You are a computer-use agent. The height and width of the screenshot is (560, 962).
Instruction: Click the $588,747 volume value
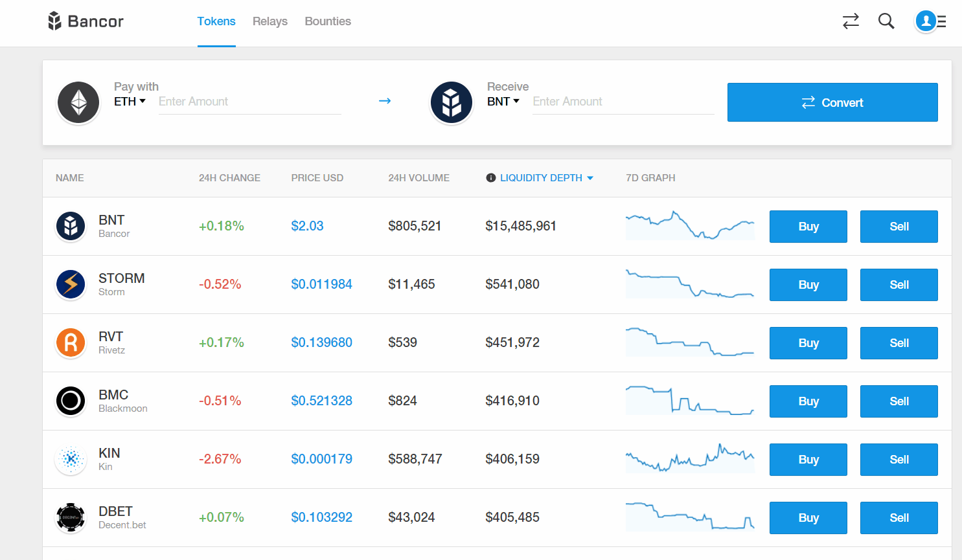pyautogui.click(x=415, y=459)
